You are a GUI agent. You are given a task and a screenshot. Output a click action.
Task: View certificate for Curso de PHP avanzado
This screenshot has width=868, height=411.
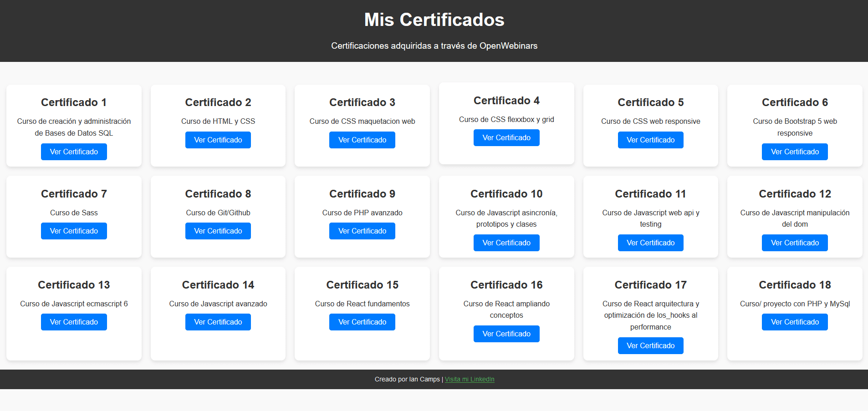(362, 231)
